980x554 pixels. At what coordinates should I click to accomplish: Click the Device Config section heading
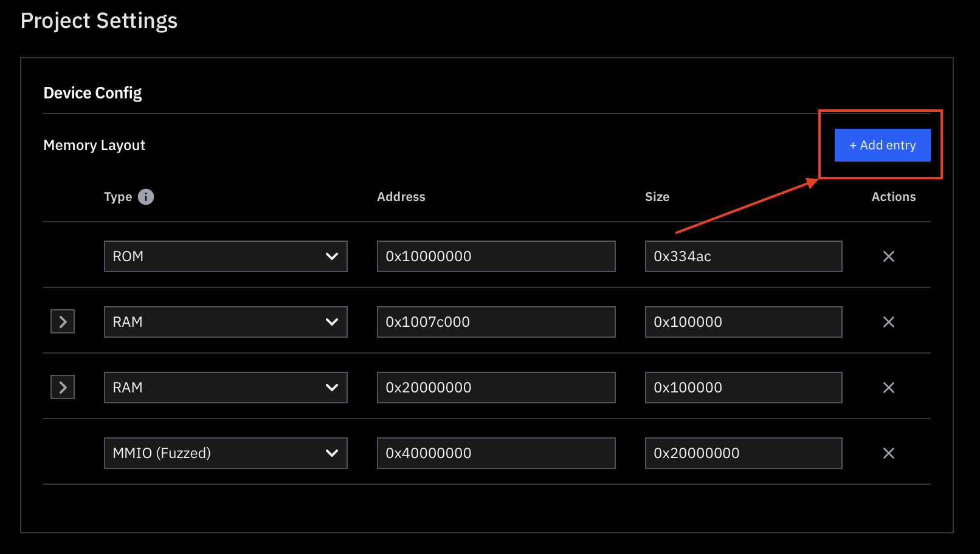click(92, 92)
